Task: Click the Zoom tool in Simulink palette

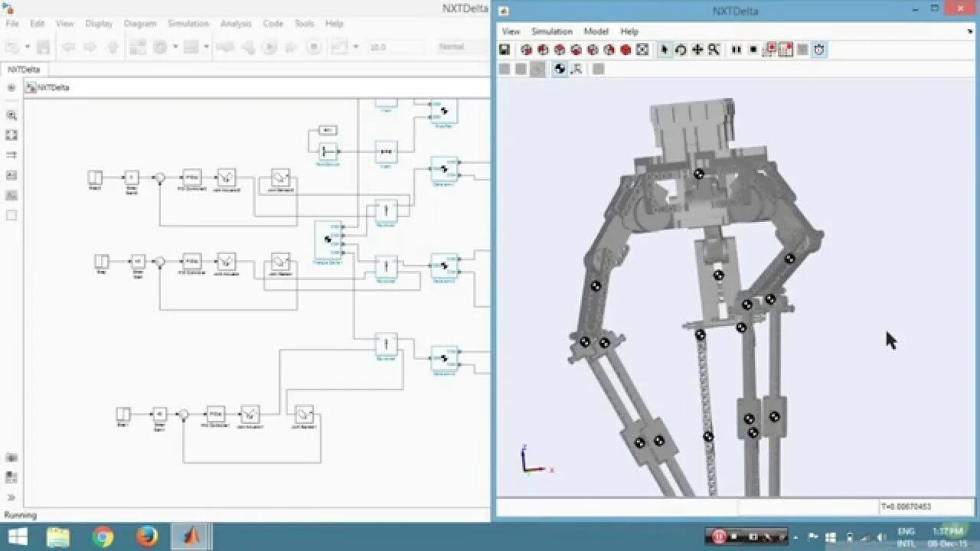Action: (11, 116)
